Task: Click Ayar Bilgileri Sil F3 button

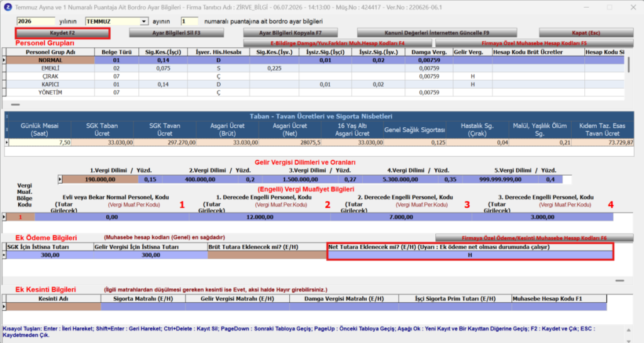Action: (176, 33)
